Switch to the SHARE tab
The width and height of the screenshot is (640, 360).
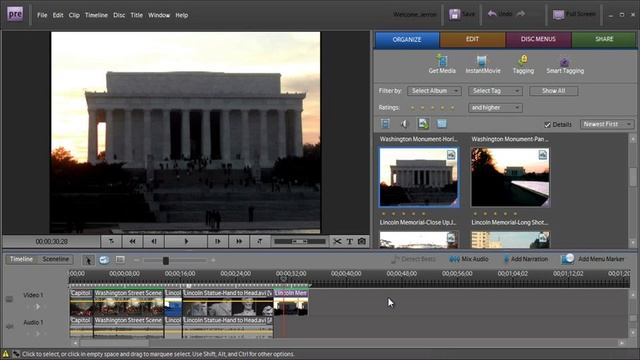[604, 40]
